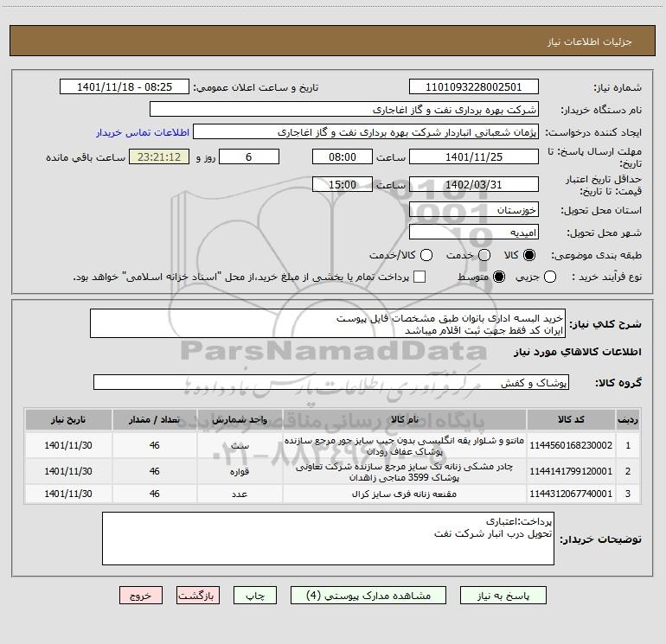Choose the متوسط purchase process option

pyautogui.click(x=499, y=277)
